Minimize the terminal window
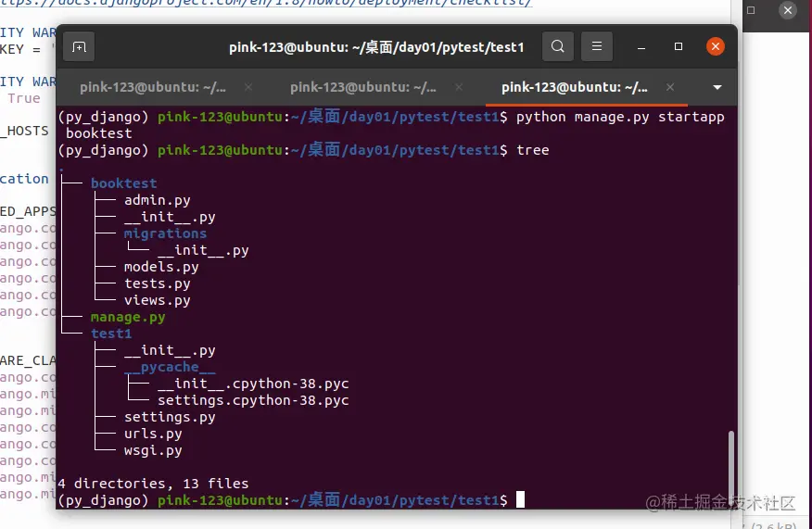 click(x=641, y=47)
